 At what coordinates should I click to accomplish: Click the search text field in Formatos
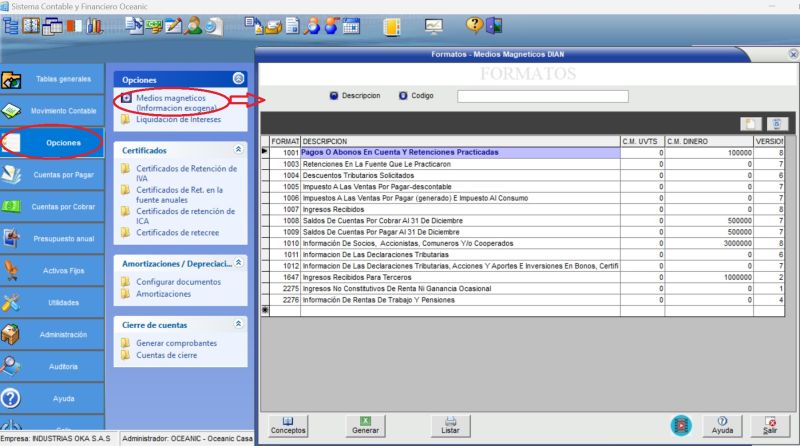pyautogui.click(x=542, y=96)
